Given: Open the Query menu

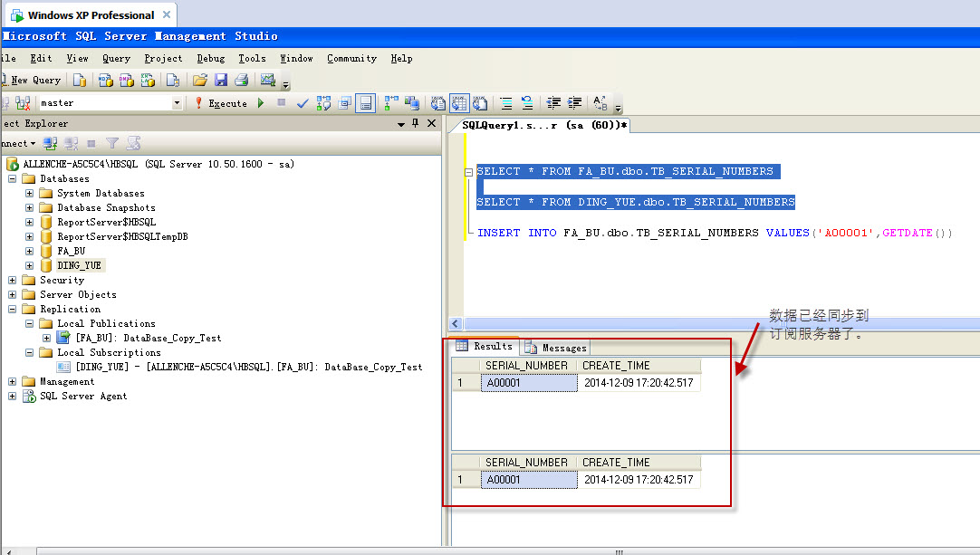Looking at the screenshot, I should [x=116, y=58].
